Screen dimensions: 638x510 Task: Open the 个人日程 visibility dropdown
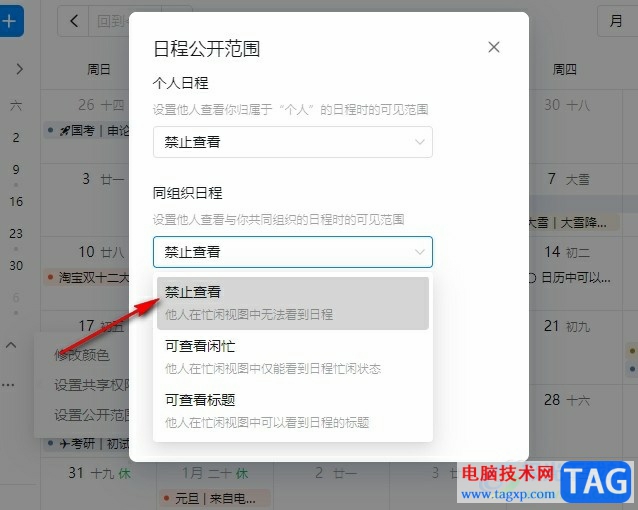(x=293, y=142)
